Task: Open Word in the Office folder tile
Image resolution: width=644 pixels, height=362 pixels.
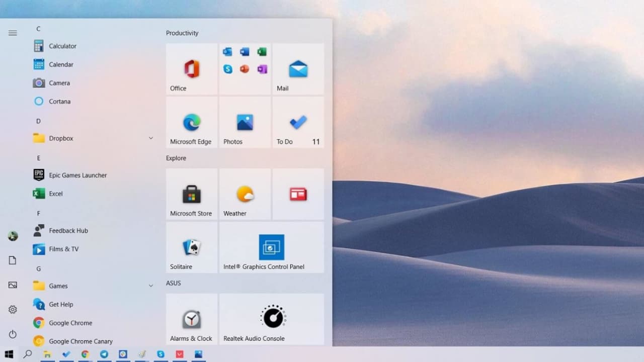Action: click(x=245, y=52)
